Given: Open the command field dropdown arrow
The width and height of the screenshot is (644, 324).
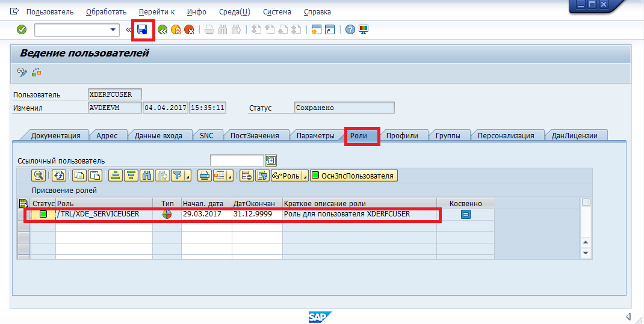Looking at the screenshot, I should (x=113, y=29).
